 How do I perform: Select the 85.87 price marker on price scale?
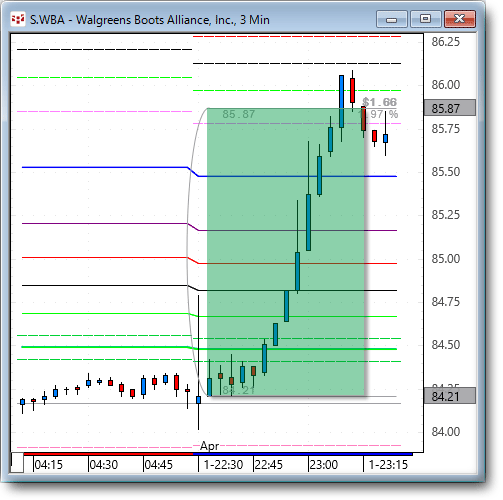point(449,108)
